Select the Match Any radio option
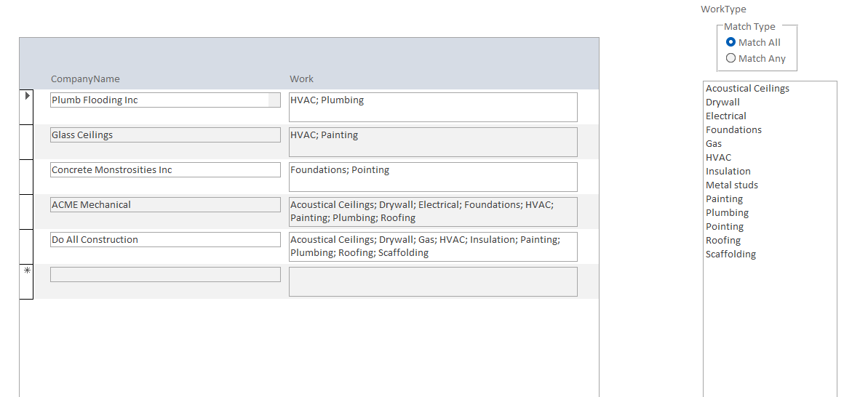Image resolution: width=868 pixels, height=397 pixels. [x=731, y=59]
